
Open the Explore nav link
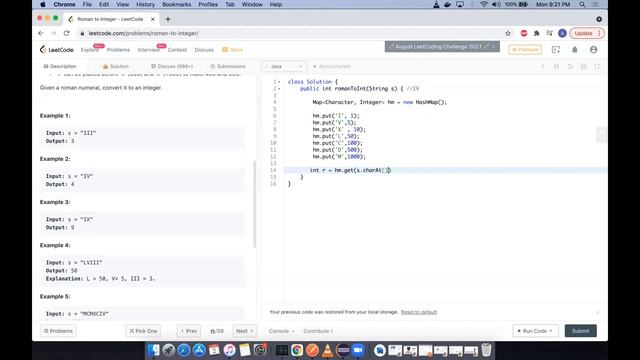[x=90, y=50]
